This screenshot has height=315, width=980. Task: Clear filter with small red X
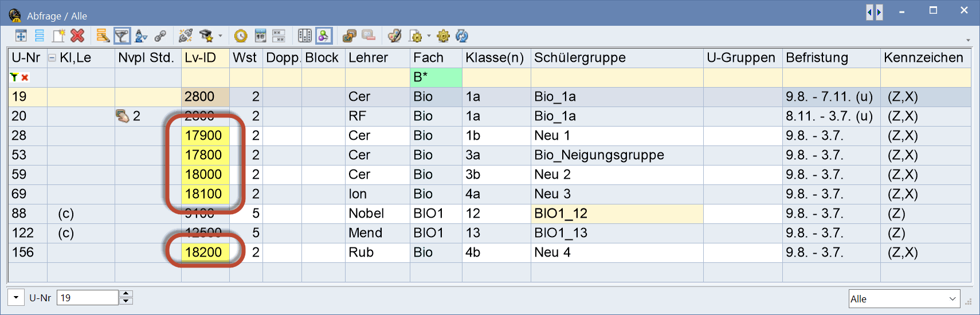point(25,77)
